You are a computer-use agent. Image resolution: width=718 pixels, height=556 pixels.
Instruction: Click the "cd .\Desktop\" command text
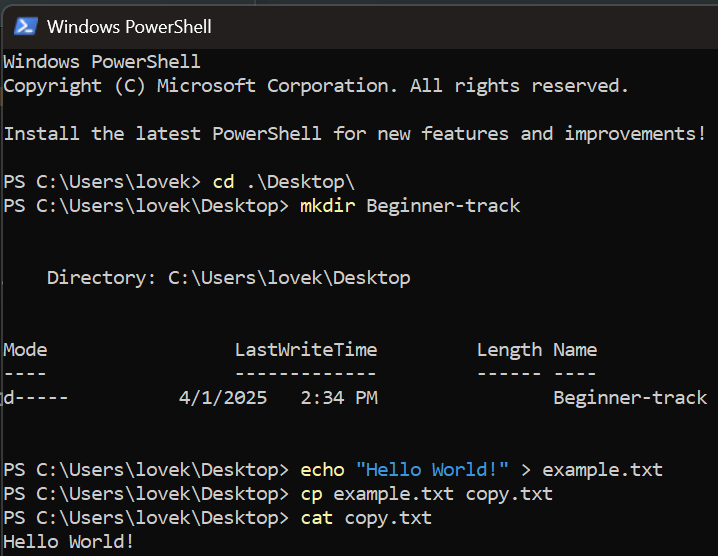coord(284,182)
